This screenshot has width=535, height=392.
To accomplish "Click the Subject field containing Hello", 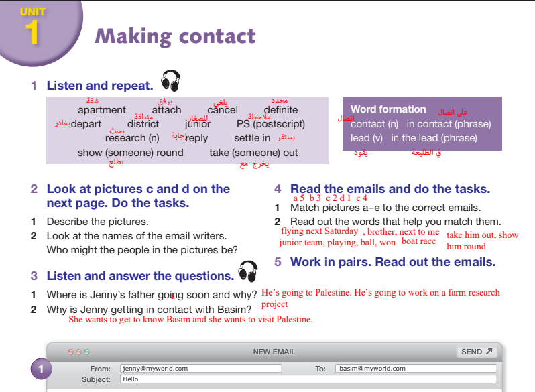I will [x=308, y=379].
